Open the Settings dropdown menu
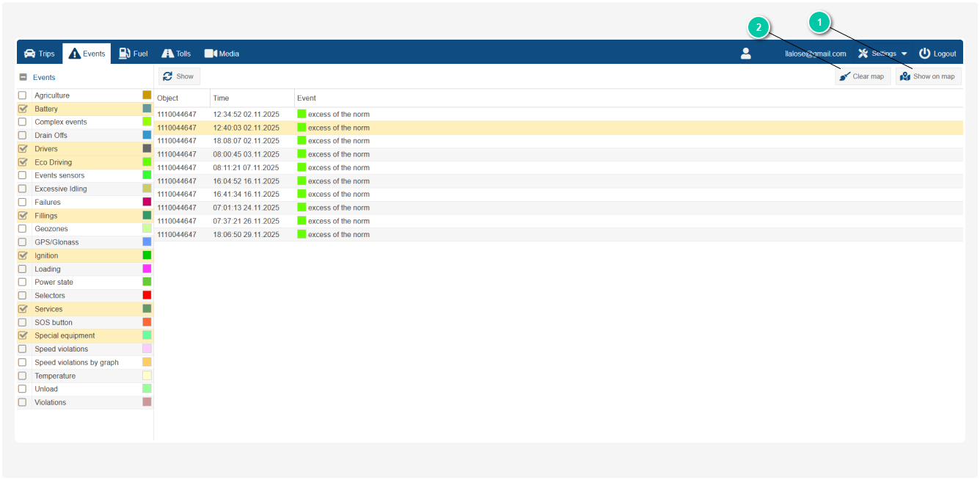 pyautogui.click(x=882, y=54)
